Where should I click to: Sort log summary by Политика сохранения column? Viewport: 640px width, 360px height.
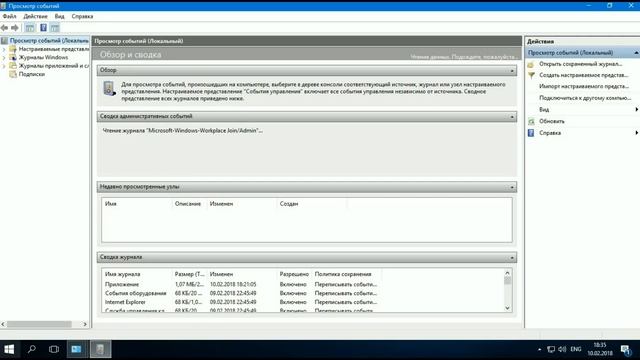347,274
